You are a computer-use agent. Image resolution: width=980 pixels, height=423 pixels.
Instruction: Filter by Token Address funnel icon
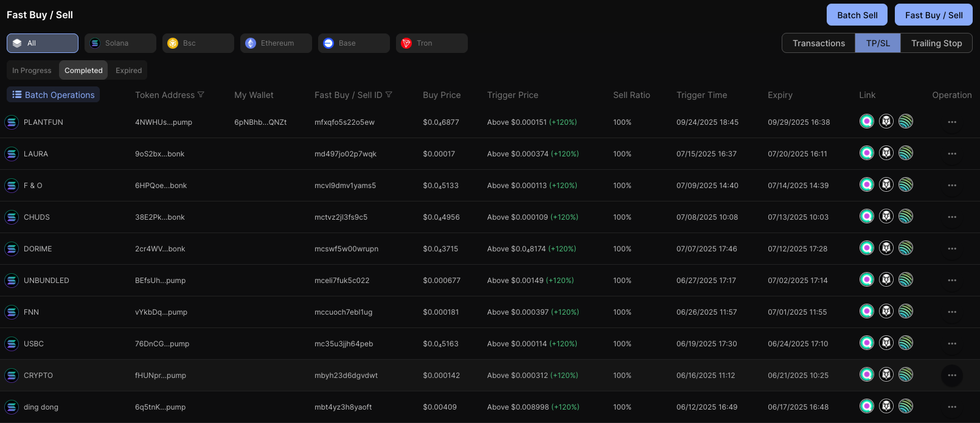(201, 95)
